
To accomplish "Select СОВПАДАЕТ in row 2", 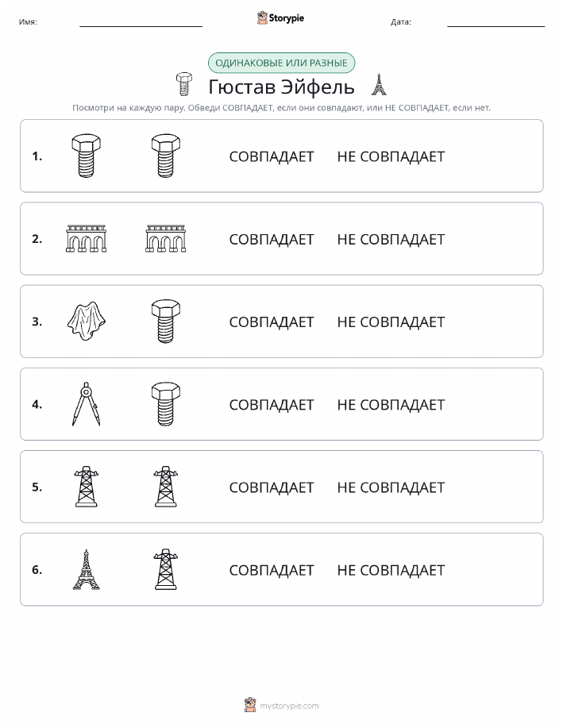I will (x=272, y=239).
